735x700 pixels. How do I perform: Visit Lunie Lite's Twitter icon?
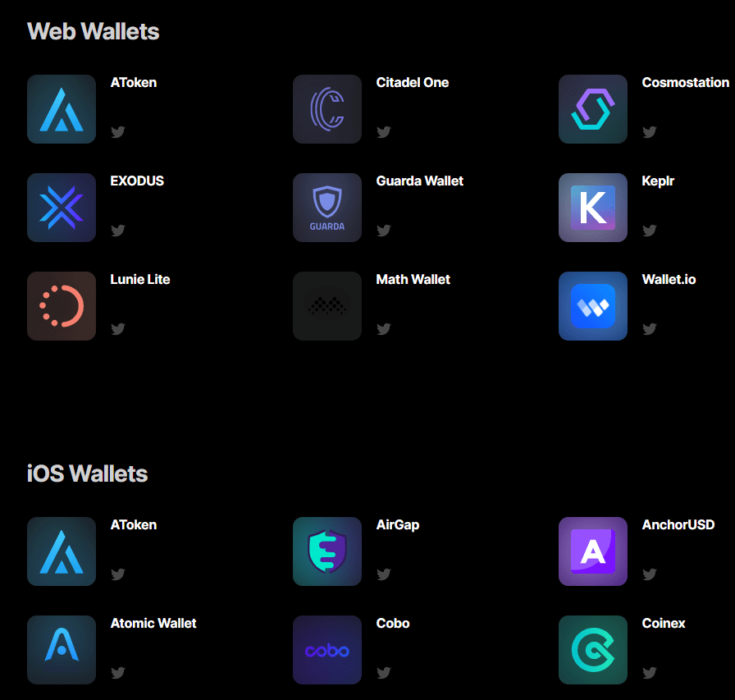coord(118,329)
